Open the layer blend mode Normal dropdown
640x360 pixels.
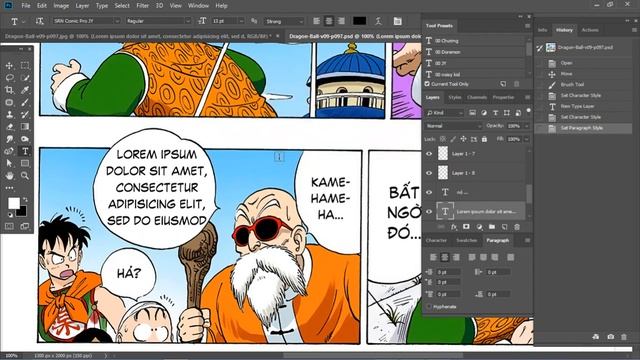click(x=453, y=126)
